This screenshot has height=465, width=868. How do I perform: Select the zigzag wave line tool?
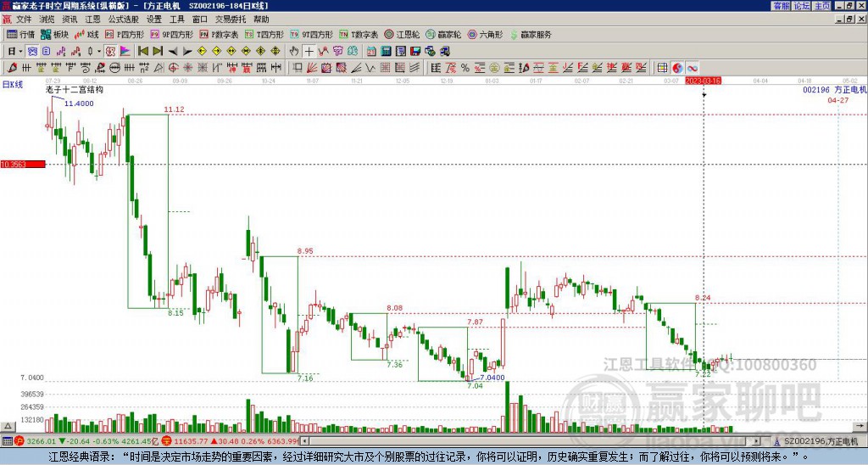370,68
